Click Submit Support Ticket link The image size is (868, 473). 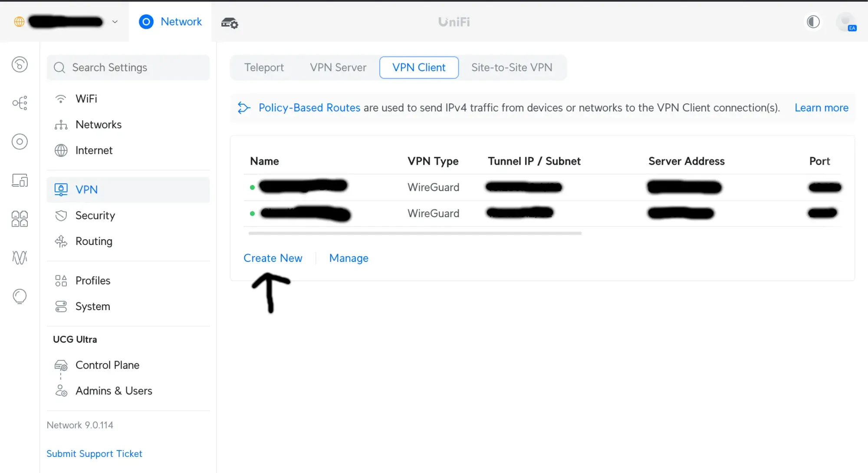pyautogui.click(x=94, y=453)
